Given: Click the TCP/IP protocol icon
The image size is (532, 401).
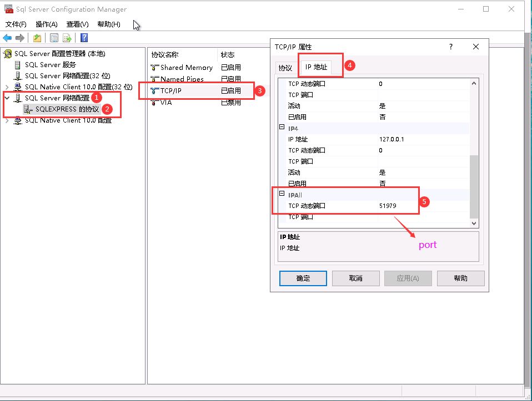Looking at the screenshot, I should pyautogui.click(x=155, y=90).
